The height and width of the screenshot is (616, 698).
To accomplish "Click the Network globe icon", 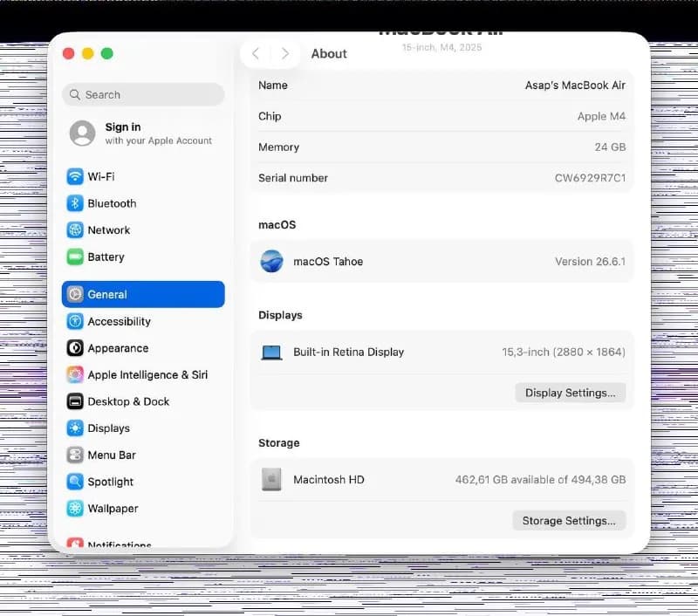I will (x=75, y=230).
